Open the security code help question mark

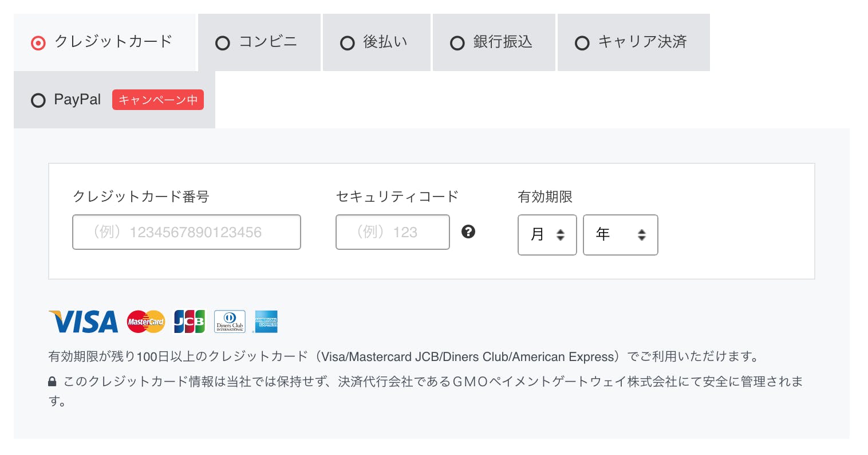tap(468, 232)
